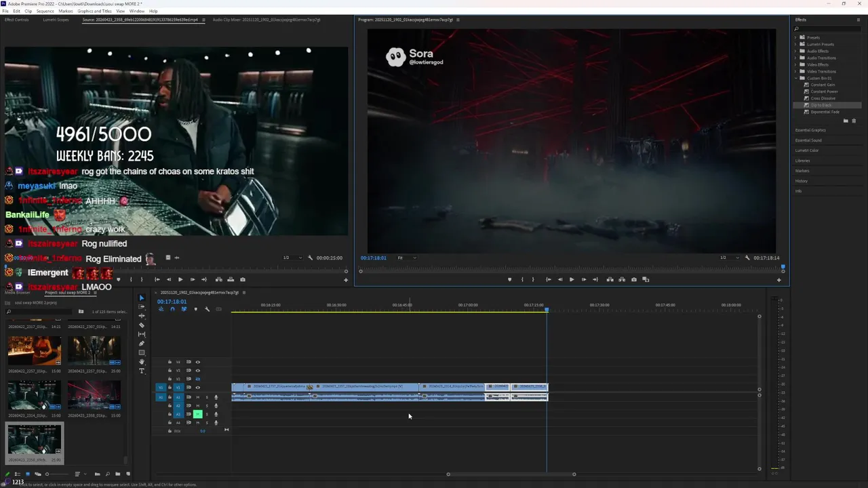Click Find magnifier icon in Project panel footer
The image size is (868, 488).
pos(107,474)
